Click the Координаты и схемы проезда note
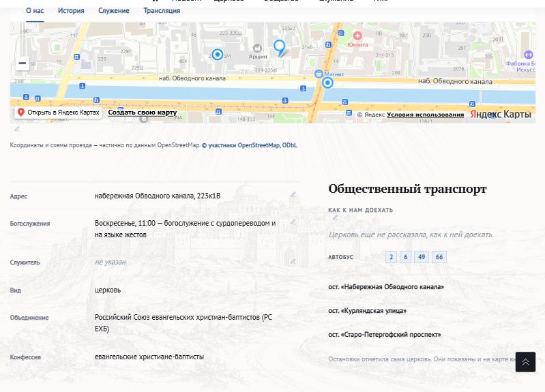Image resolution: width=545 pixels, height=392 pixels. tap(105, 145)
